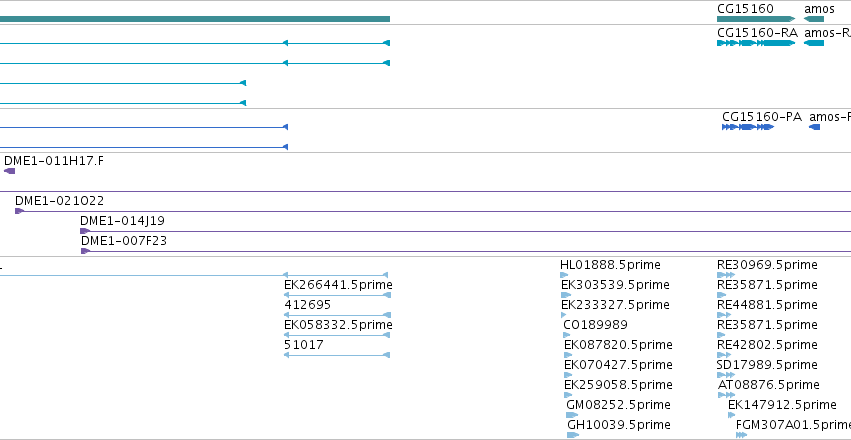Click the GH10039.5prime EST glyph
This screenshot has height=440, width=851.
tap(573, 435)
